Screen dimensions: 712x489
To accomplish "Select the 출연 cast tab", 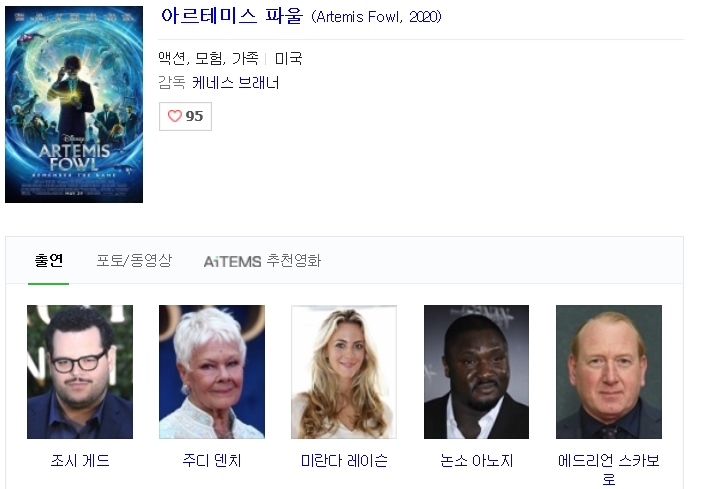I will (49, 261).
